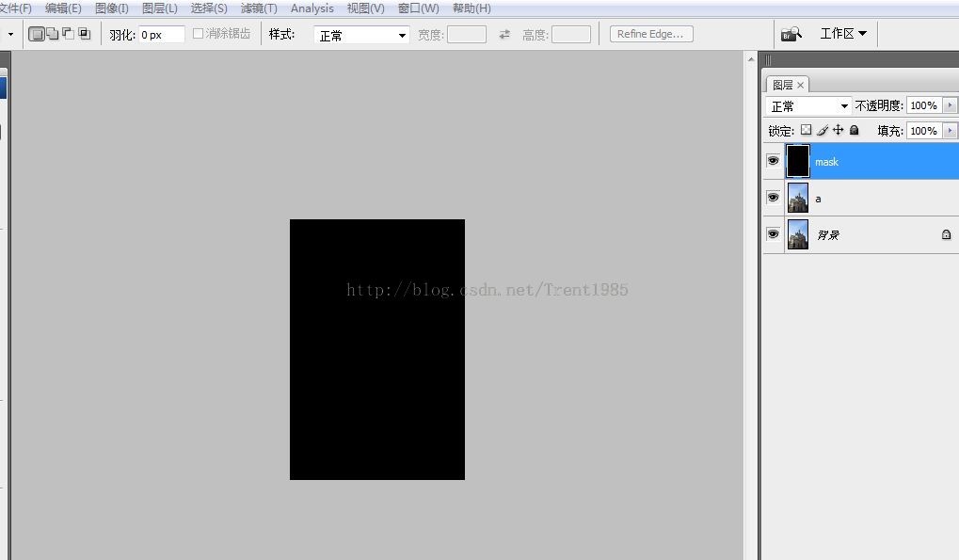The image size is (959, 560).
Task: Choose the Intersect with selection icon
Action: click(x=85, y=34)
